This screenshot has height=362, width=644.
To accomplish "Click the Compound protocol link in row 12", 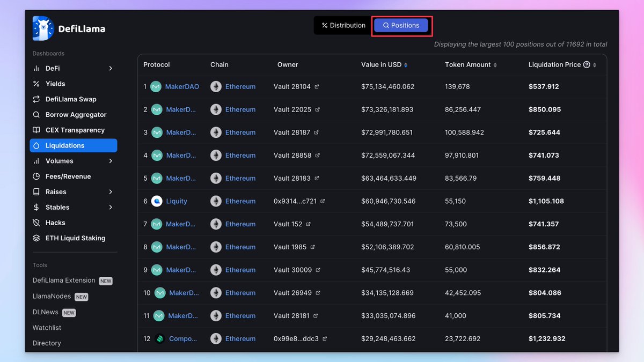I will [183, 339].
